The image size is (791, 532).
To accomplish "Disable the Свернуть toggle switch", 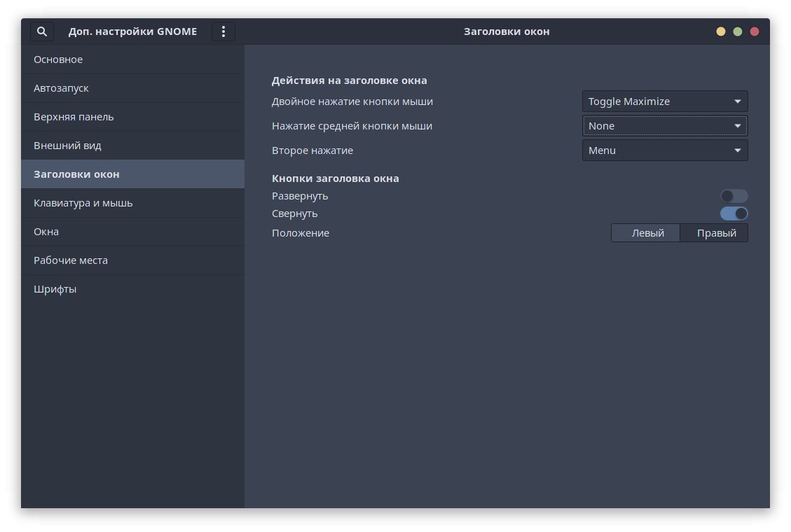I will point(734,213).
